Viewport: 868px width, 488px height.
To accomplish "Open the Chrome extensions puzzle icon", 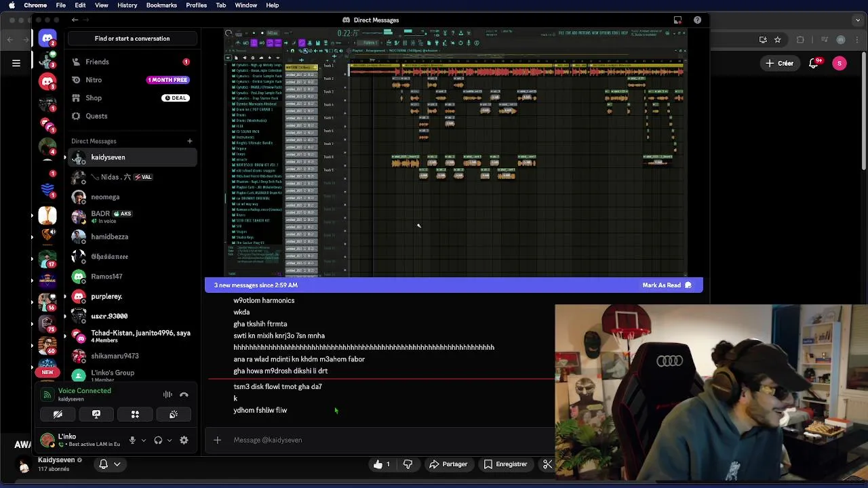I will (800, 40).
